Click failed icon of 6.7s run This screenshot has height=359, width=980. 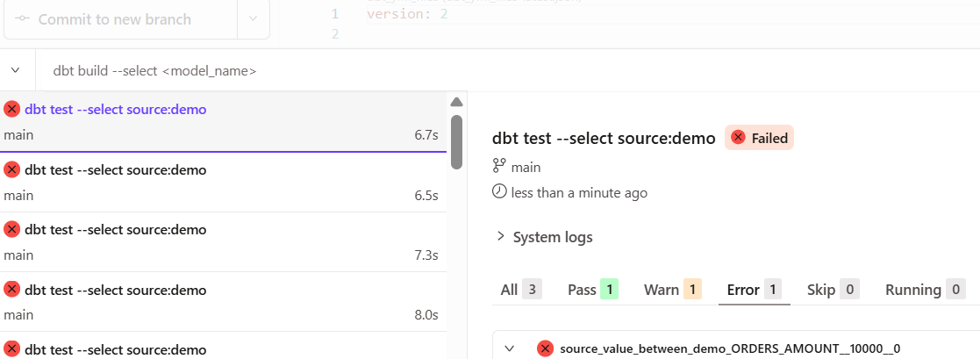[12, 110]
